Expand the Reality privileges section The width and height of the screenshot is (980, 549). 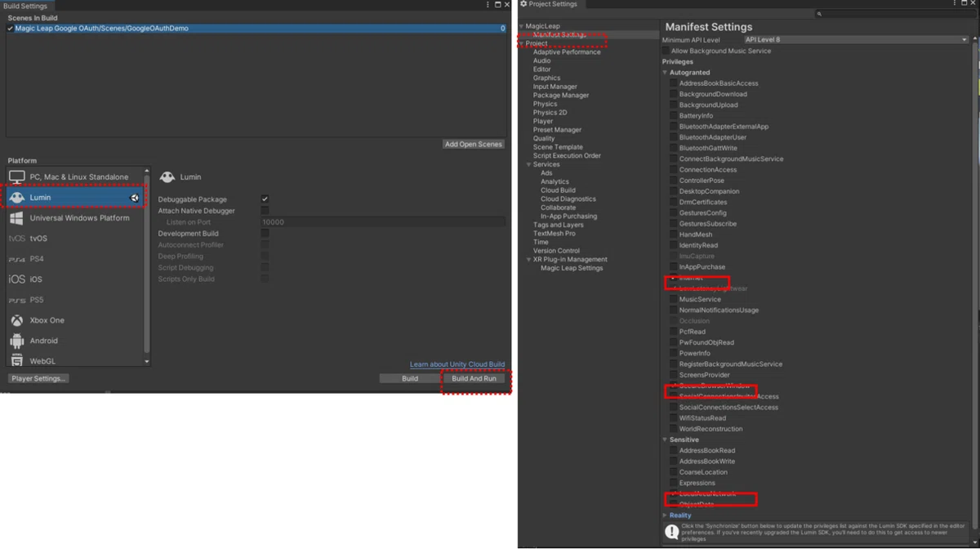click(x=665, y=516)
